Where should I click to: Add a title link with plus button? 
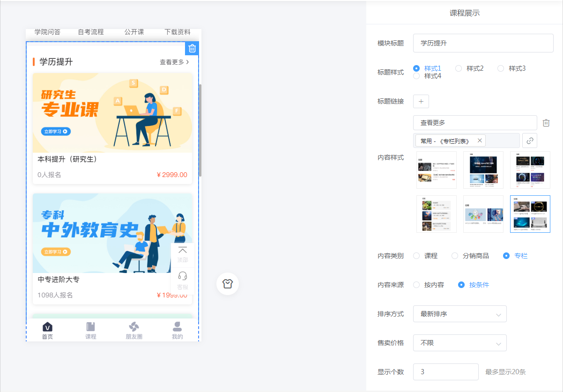pyautogui.click(x=421, y=101)
